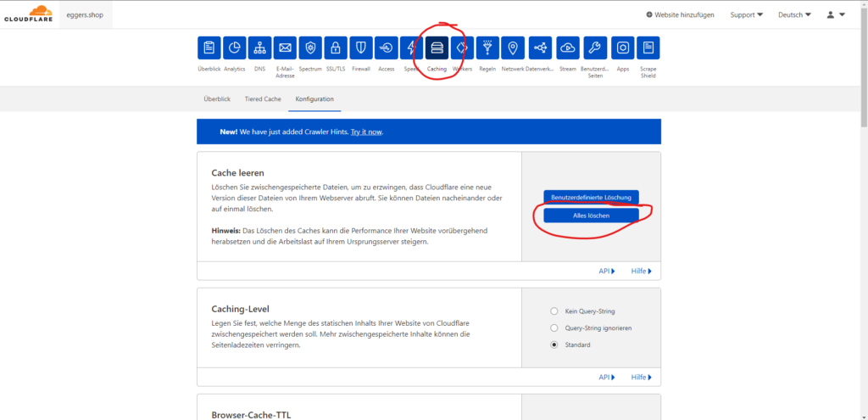
Task: Open the Firewall shield icon
Action: tap(361, 48)
